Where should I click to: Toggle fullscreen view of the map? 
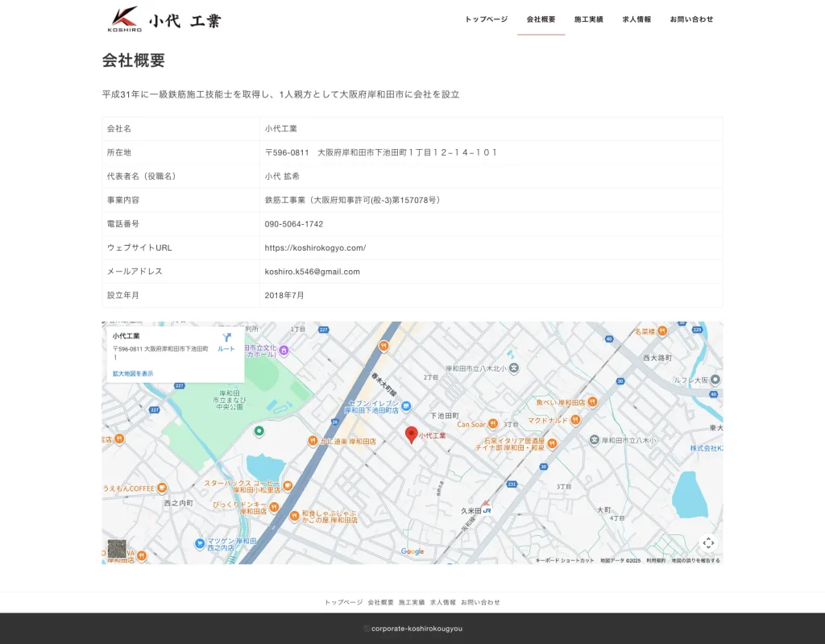(x=709, y=542)
